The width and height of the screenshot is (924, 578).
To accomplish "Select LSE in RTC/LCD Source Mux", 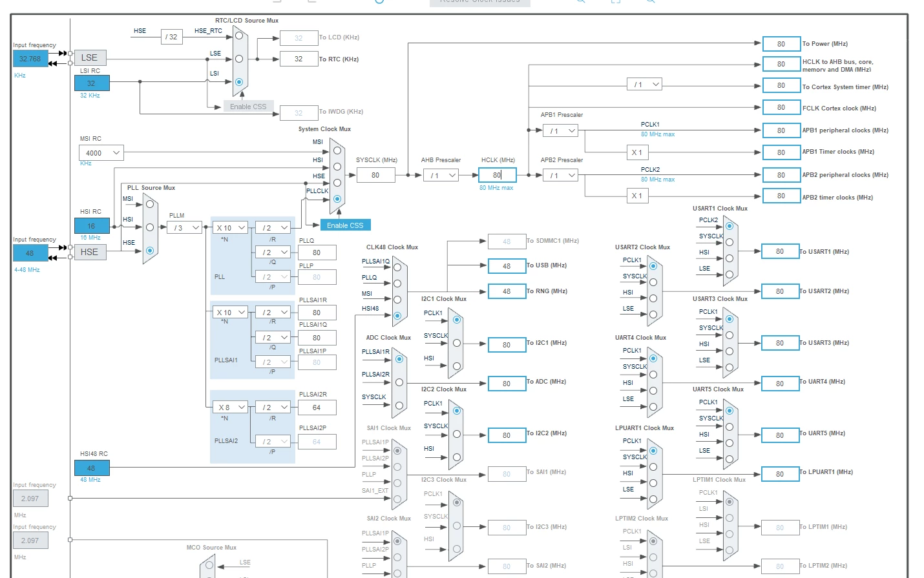I will click(x=239, y=59).
